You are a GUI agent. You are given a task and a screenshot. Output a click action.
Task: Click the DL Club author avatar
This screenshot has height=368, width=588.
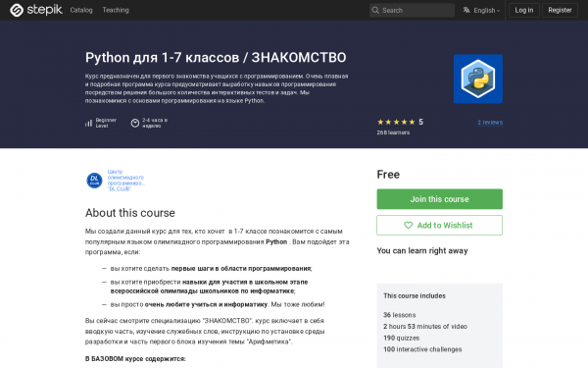coord(94,181)
